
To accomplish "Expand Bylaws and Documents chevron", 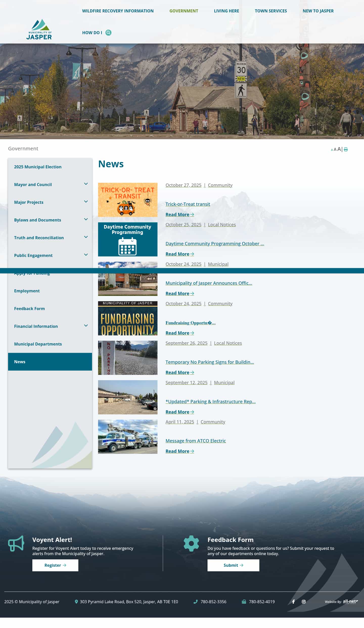I will [86, 219].
